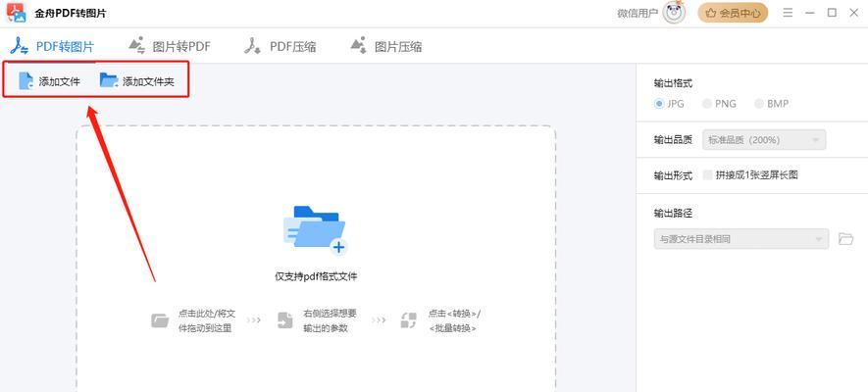Click the 添加文件夹 add folder button
Image resolution: width=868 pixels, height=392 pixels.
tap(136, 81)
